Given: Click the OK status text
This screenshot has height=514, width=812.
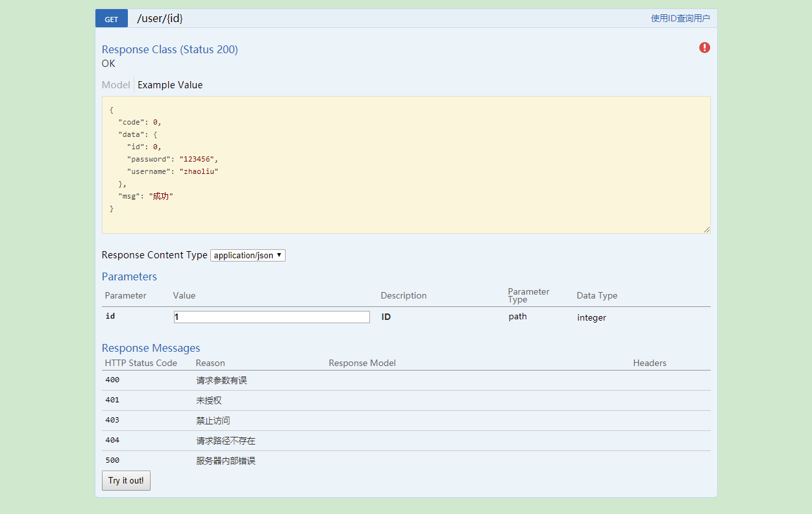Looking at the screenshot, I should 108,63.
